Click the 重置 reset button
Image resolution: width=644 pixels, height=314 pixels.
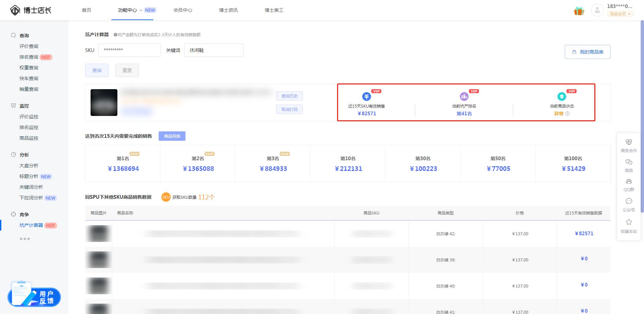coord(127,70)
